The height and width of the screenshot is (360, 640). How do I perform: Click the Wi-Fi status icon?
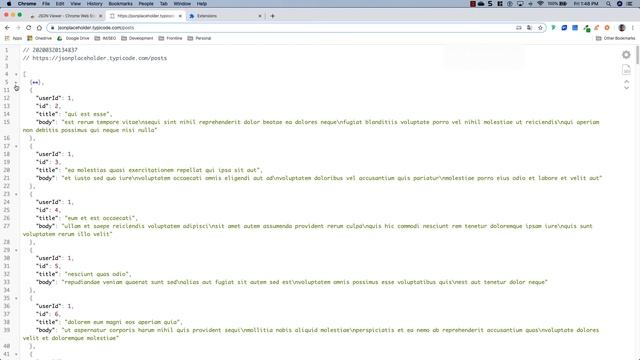coord(540,4)
